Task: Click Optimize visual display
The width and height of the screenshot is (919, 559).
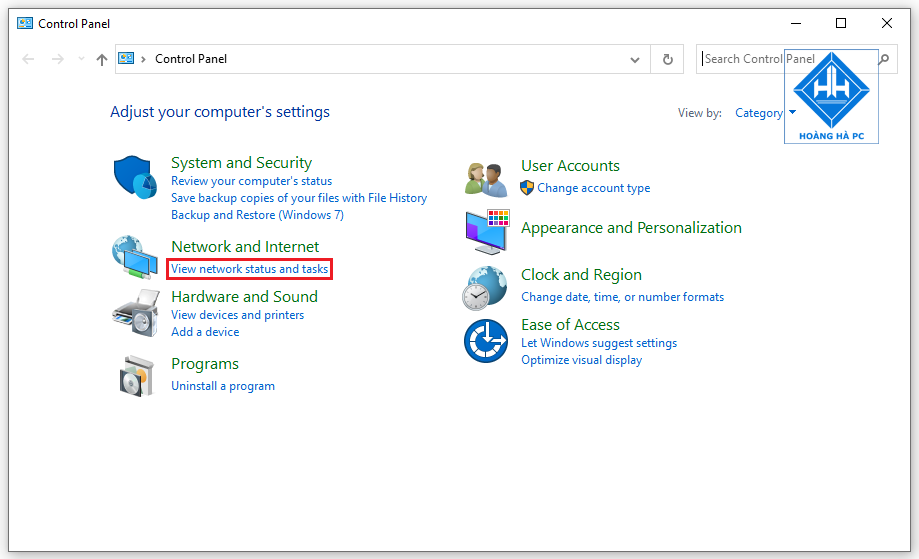Action: click(581, 360)
